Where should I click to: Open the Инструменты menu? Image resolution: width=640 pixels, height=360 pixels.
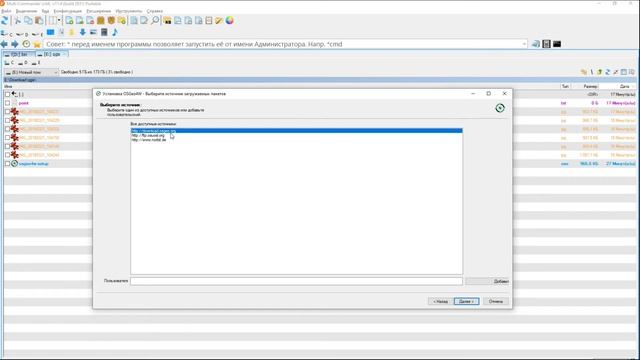(129, 11)
